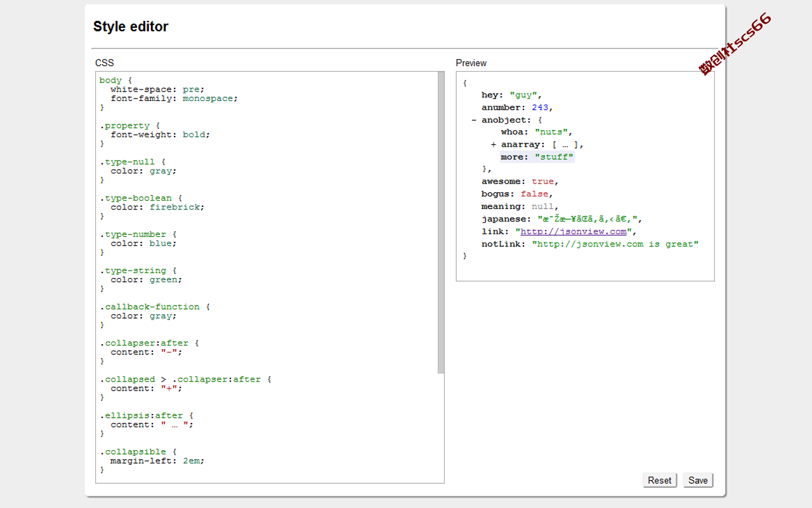The width and height of the screenshot is (812, 508).
Task: Click the 'hey' property in preview
Action: pos(490,95)
